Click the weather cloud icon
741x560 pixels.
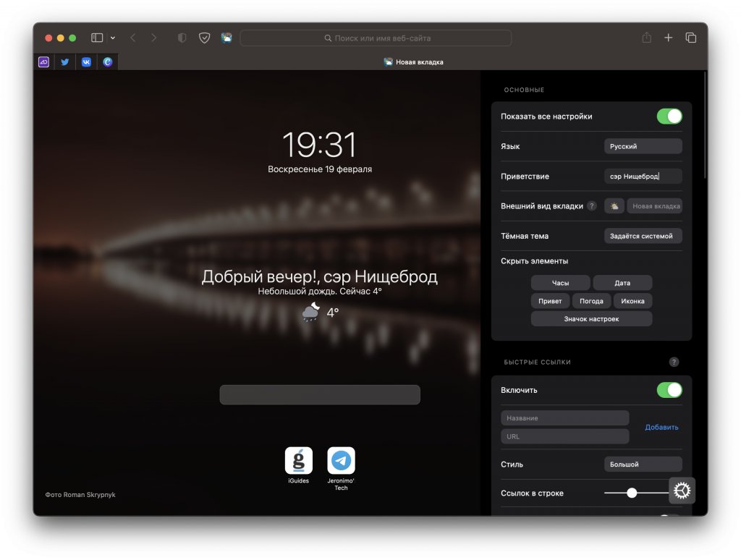click(311, 312)
